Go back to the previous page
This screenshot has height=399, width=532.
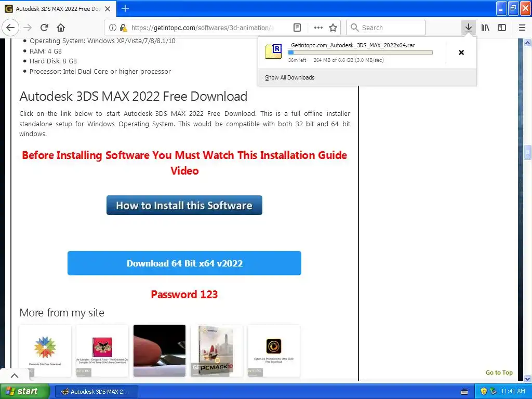tap(10, 28)
